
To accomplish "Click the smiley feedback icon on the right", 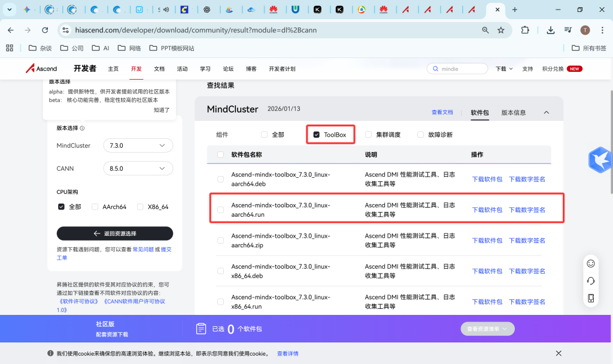I will [591, 263].
